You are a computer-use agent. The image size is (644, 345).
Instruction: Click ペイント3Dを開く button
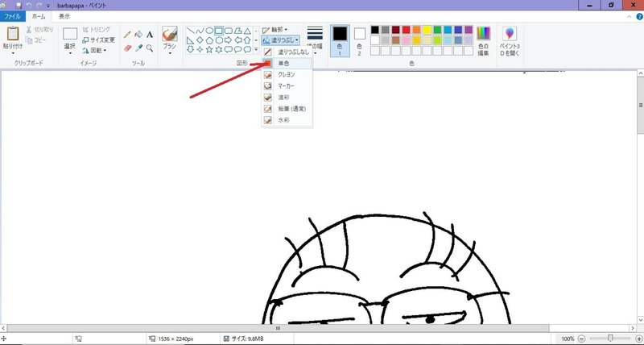(510, 41)
